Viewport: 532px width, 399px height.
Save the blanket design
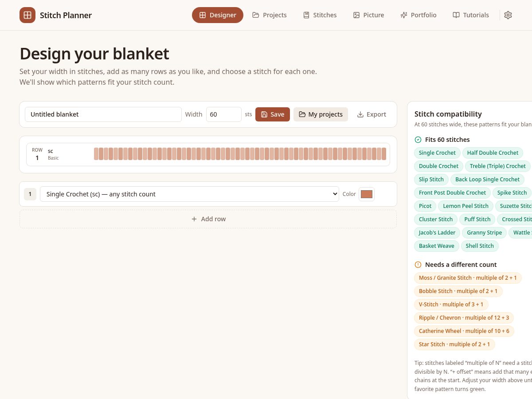coord(273,114)
